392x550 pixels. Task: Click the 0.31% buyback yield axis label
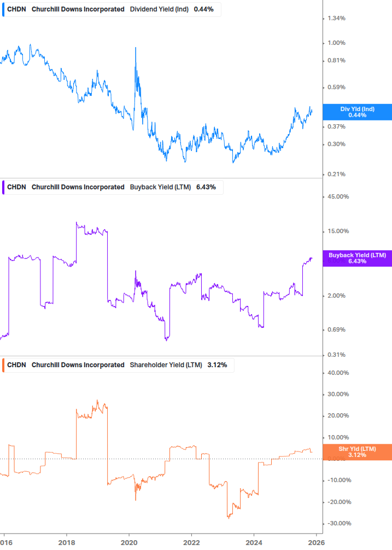(336, 355)
